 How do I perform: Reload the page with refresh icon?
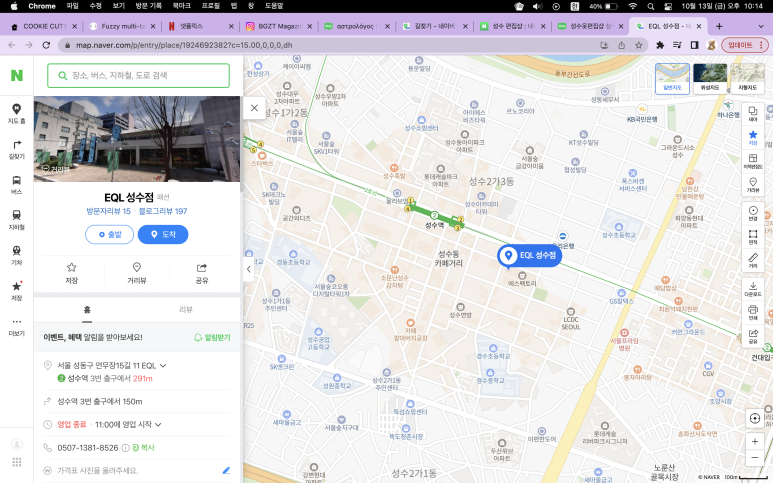(x=46, y=45)
